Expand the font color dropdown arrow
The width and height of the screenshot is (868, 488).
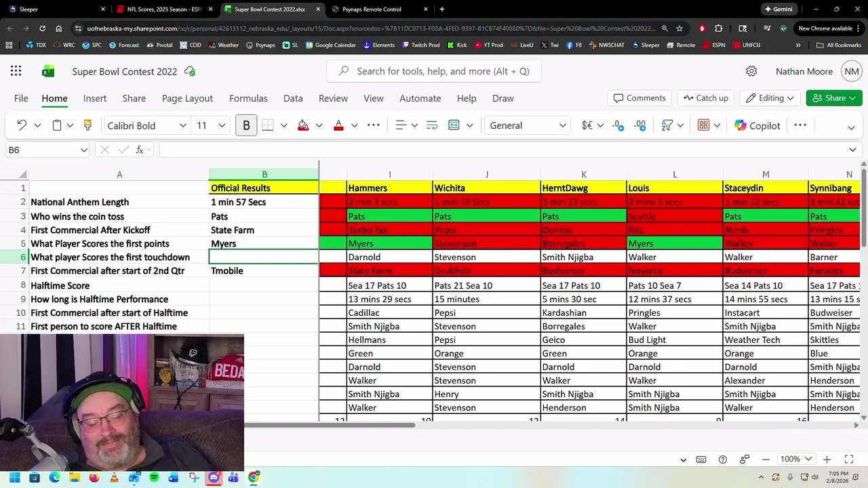coord(354,125)
